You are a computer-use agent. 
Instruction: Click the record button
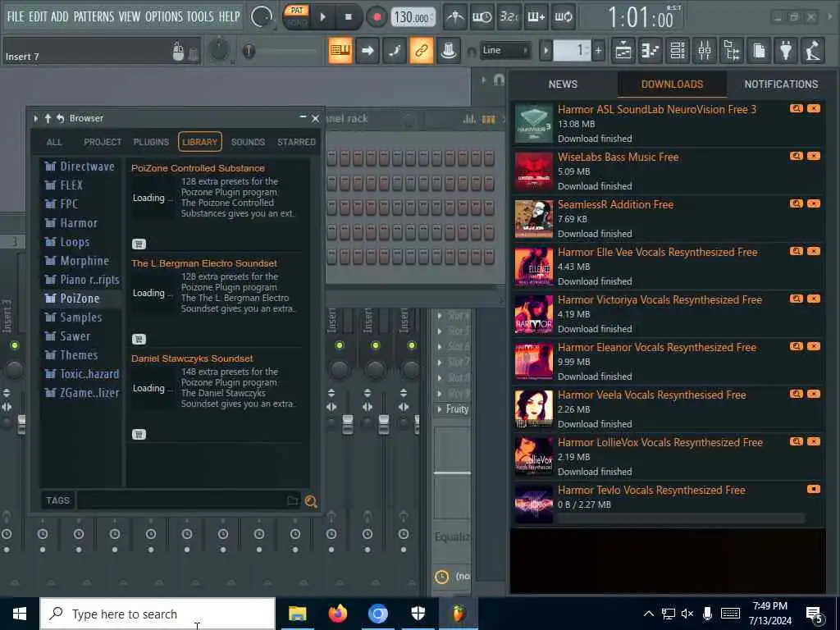point(377,17)
